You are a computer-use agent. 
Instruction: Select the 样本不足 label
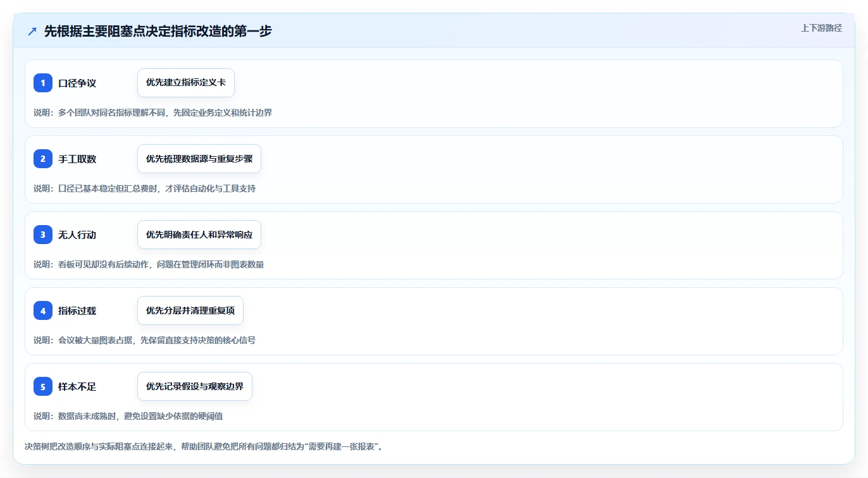point(77,386)
